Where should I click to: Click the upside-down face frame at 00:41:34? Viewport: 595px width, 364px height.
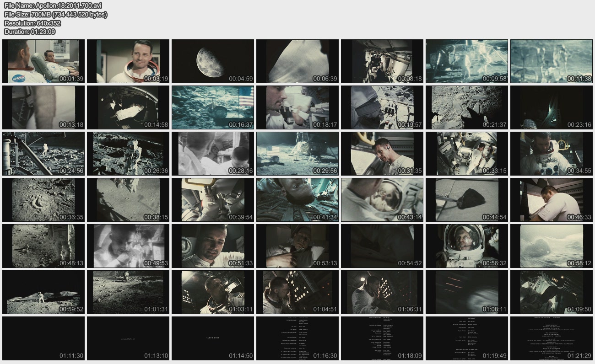[x=297, y=200]
